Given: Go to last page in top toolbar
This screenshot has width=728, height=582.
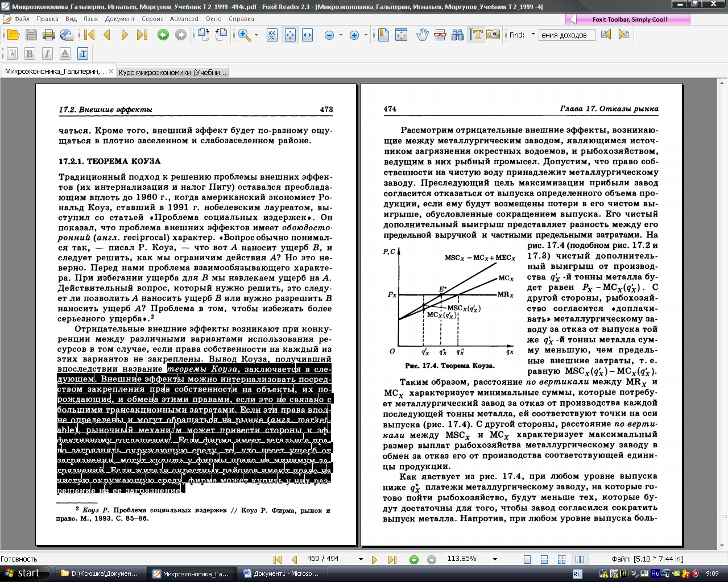Looking at the screenshot, I should [142, 35].
